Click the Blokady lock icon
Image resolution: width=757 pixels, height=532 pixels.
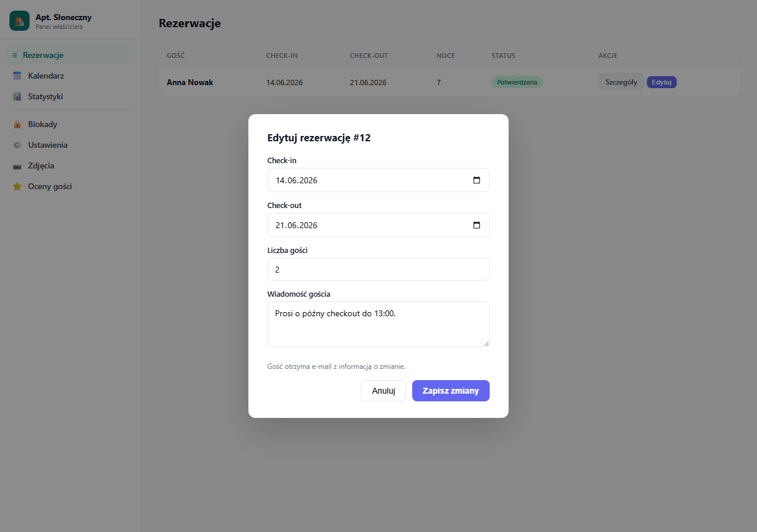pos(17,124)
